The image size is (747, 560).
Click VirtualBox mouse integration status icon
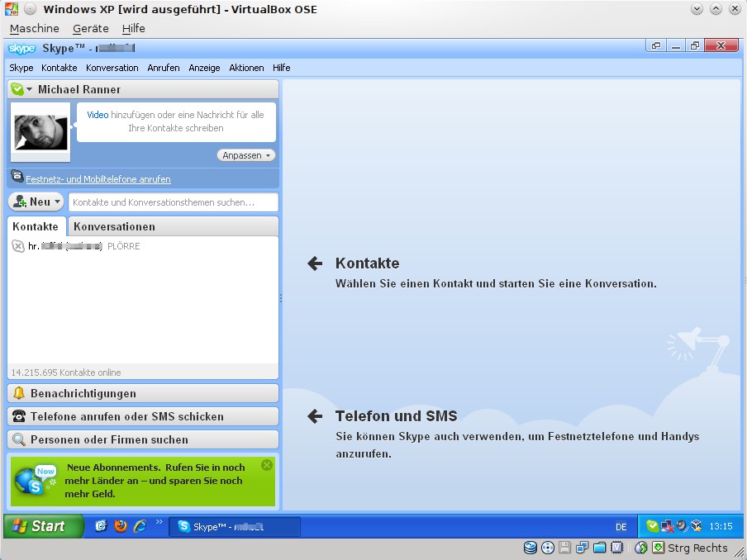click(640, 548)
